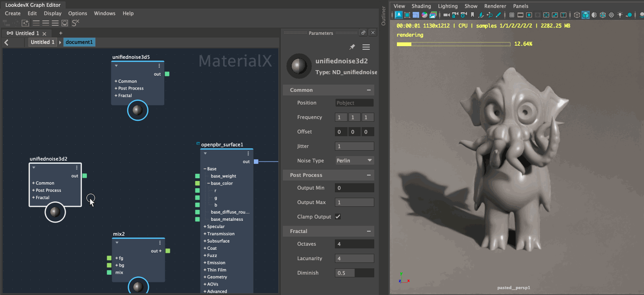Viewport: 644px width, 295px height.
Task: Open the Noise Type Perlin dropdown
Action: pyautogui.click(x=355, y=161)
